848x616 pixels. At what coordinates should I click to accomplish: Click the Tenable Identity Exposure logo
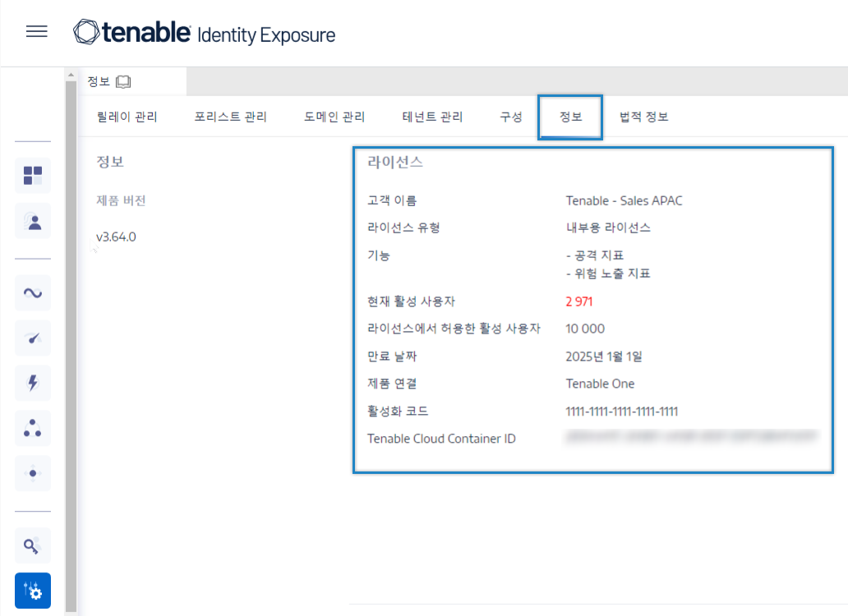[x=204, y=32]
